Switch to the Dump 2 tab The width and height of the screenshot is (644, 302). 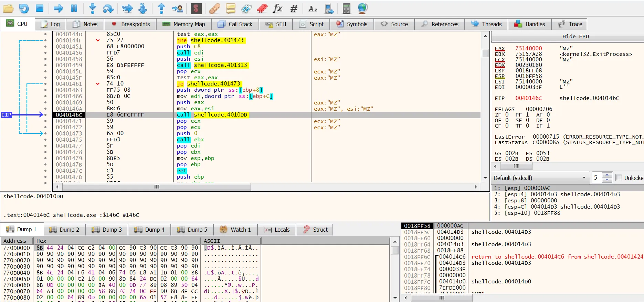(64, 230)
